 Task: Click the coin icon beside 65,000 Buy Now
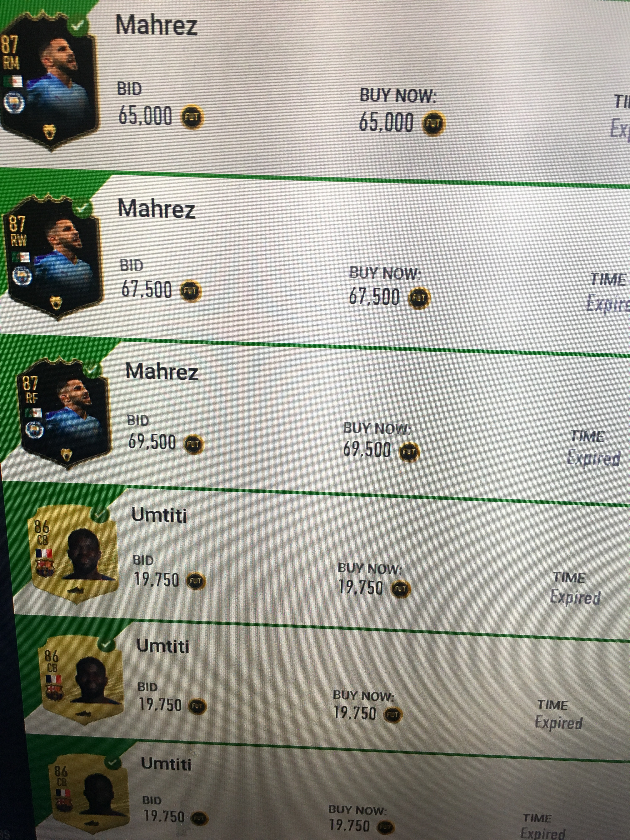pos(433,123)
